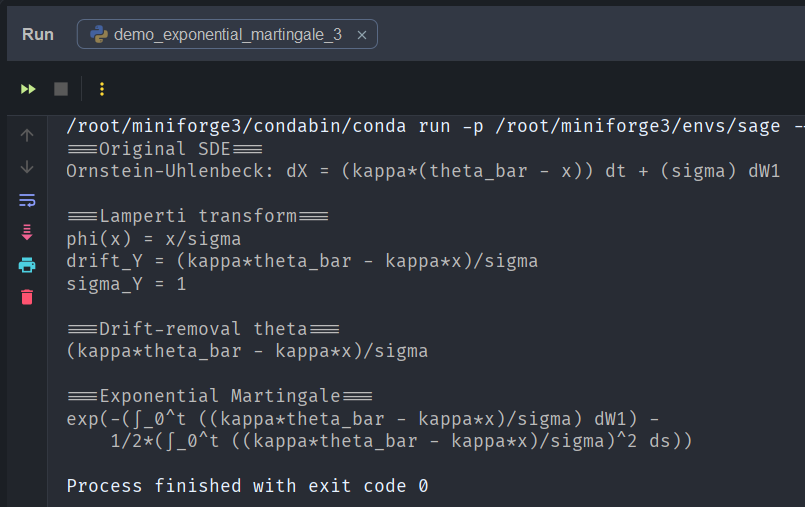This screenshot has width=805, height=507.
Task: Click the down arrow in console sidebar
Action: (27, 167)
